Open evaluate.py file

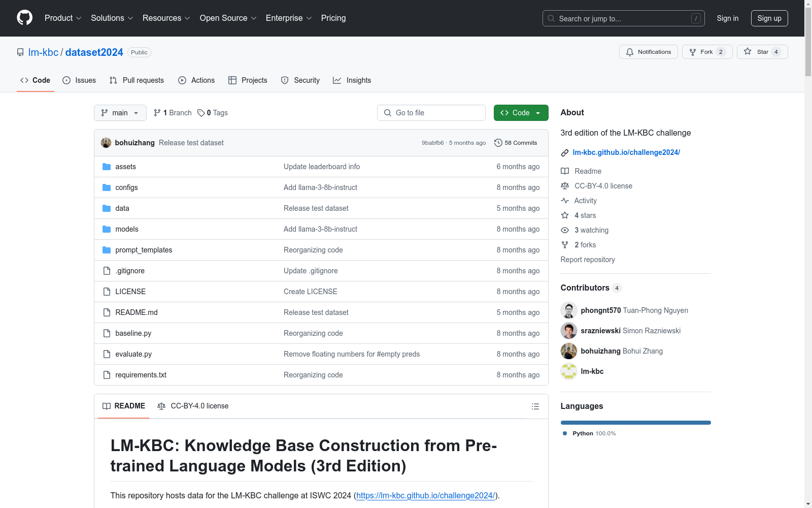(x=133, y=354)
